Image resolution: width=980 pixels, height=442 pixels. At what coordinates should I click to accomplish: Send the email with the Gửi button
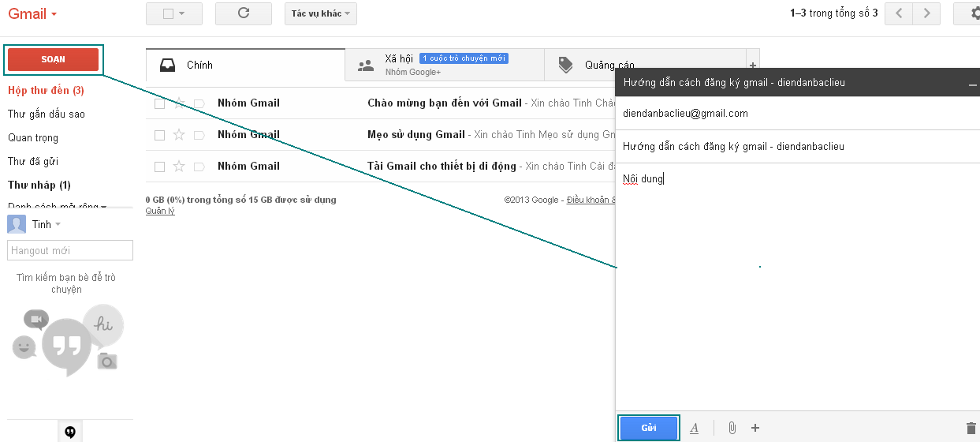click(649, 428)
